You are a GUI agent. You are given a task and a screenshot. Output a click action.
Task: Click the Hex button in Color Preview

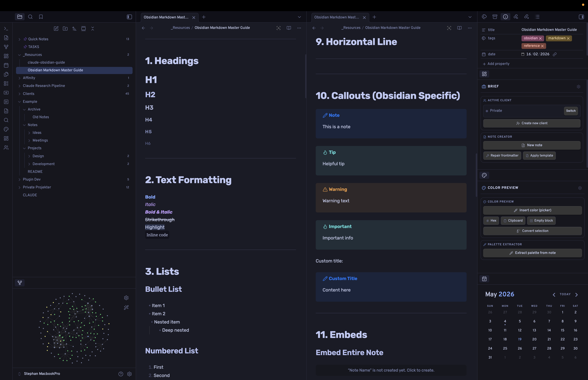[x=491, y=221]
